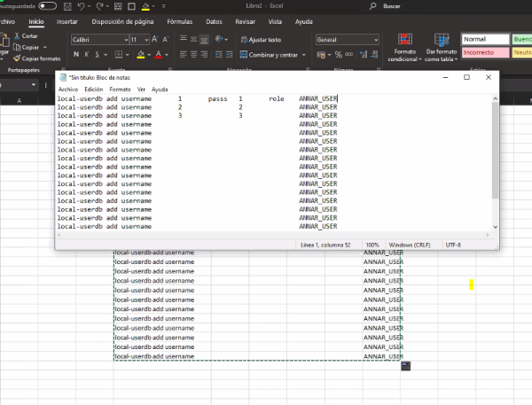
Task: Click the Cortar button
Action: (x=26, y=36)
